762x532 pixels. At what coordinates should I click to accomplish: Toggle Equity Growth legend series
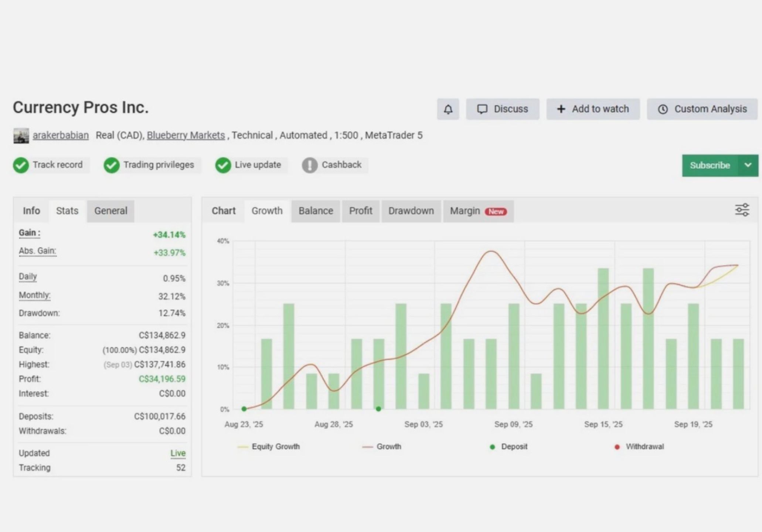(269, 447)
